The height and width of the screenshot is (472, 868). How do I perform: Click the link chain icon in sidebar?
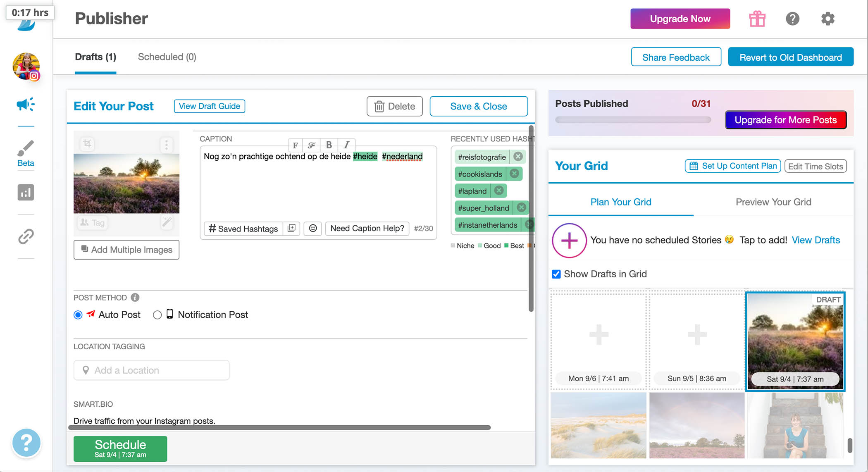pos(26,236)
